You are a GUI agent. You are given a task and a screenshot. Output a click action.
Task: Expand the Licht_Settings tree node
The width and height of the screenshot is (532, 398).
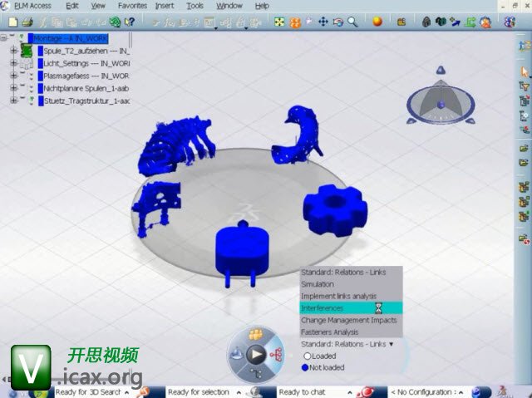13,63
